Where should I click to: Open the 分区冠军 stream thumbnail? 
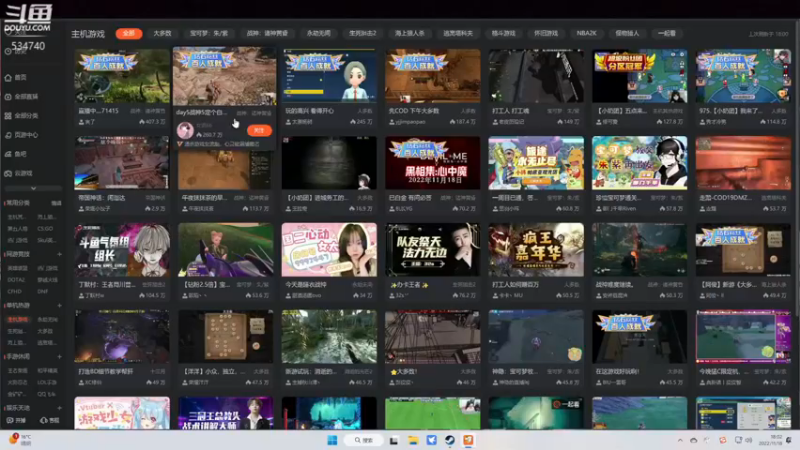640,76
